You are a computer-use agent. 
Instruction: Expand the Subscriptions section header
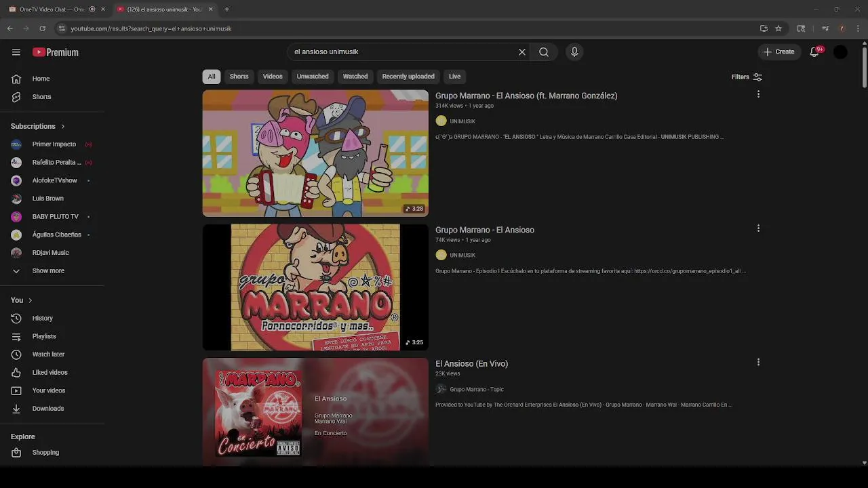(x=38, y=126)
